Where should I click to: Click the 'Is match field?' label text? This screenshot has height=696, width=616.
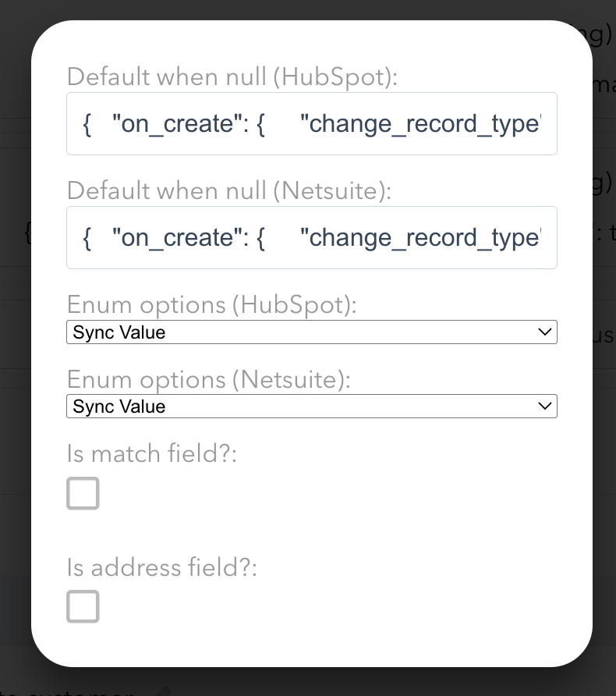pos(151,453)
